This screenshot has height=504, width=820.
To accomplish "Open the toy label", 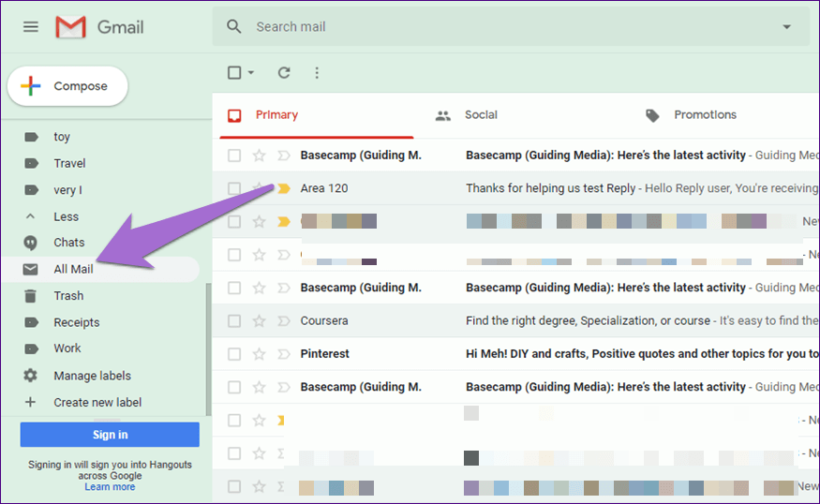I will (62, 137).
